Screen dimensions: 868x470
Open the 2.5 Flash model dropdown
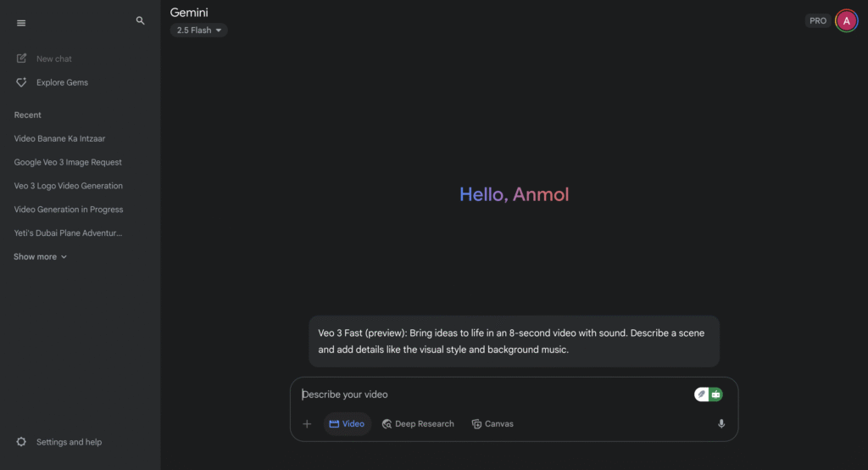pyautogui.click(x=198, y=30)
